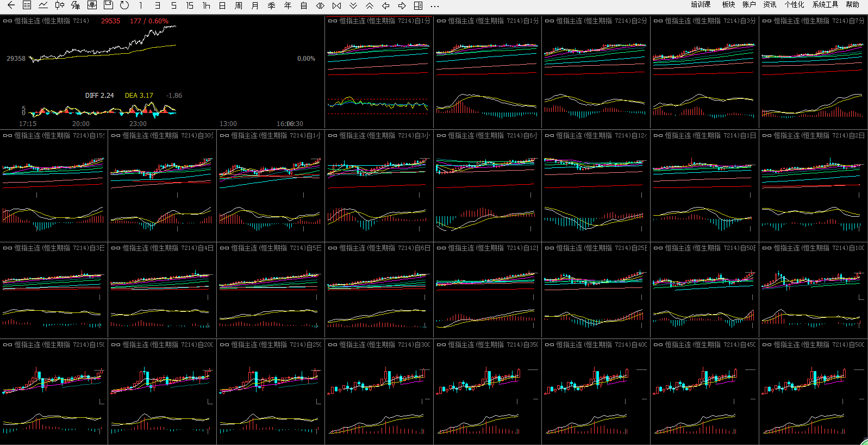Toggle the link icon on the 自500 chart

[766, 345]
